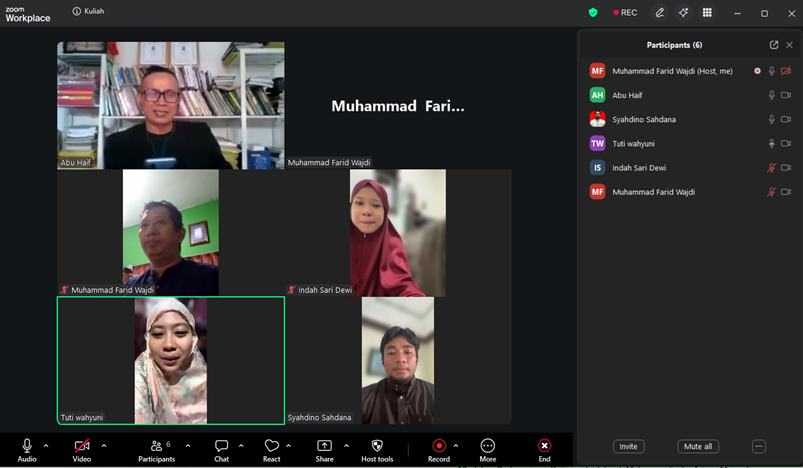
Task: Click the Mute all button
Action: tap(698, 446)
